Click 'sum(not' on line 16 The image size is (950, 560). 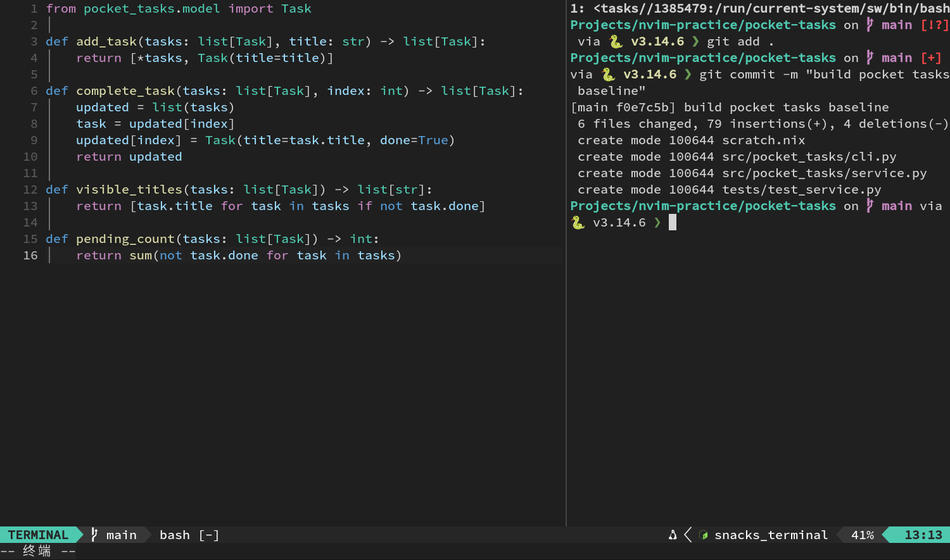[156, 256]
